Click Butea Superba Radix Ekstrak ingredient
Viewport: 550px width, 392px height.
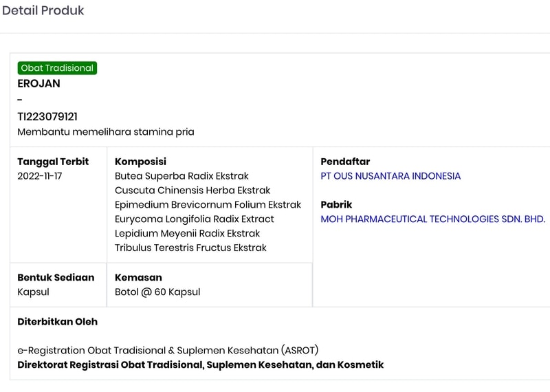coord(181,176)
